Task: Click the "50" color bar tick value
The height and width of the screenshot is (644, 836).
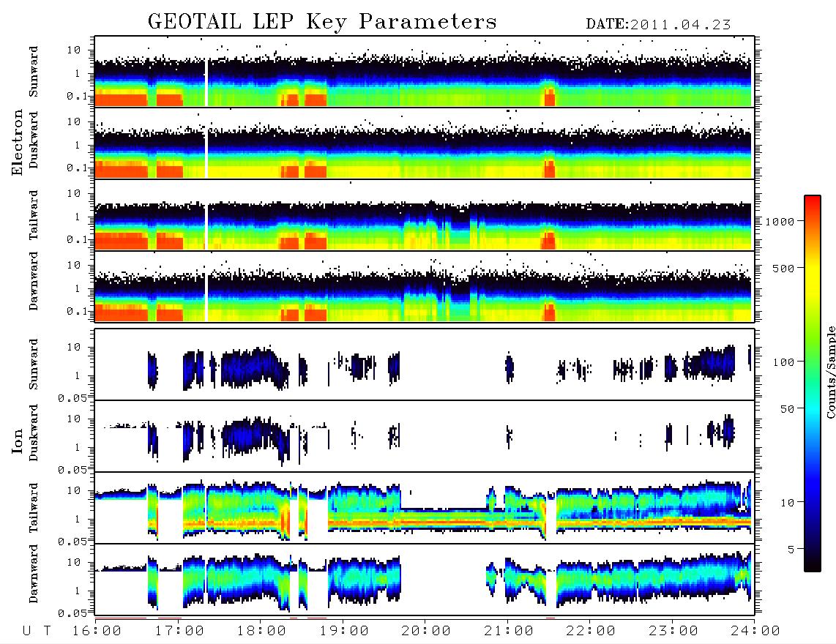Action: pos(787,409)
